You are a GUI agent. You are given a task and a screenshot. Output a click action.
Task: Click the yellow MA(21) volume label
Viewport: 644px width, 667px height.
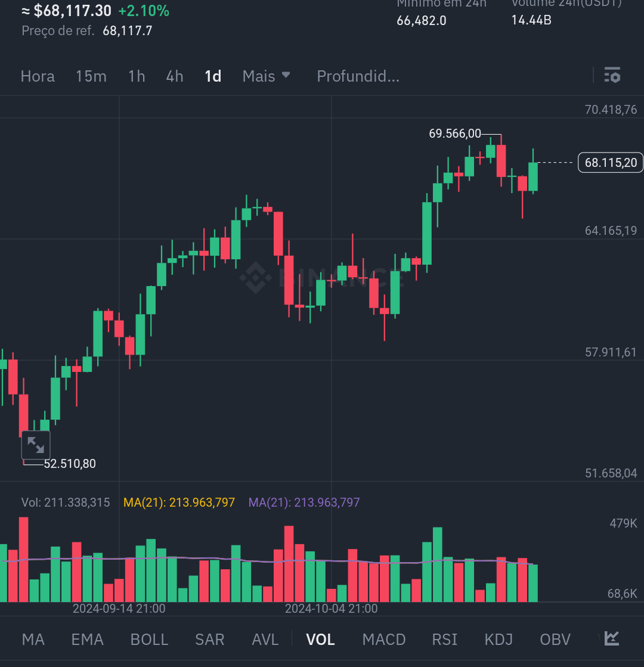(179, 502)
